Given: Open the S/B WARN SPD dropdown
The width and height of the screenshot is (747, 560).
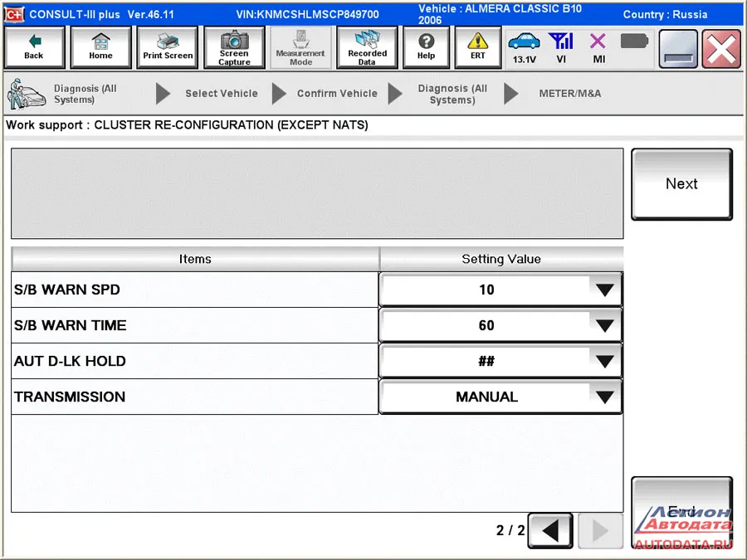Looking at the screenshot, I should click(x=500, y=290).
